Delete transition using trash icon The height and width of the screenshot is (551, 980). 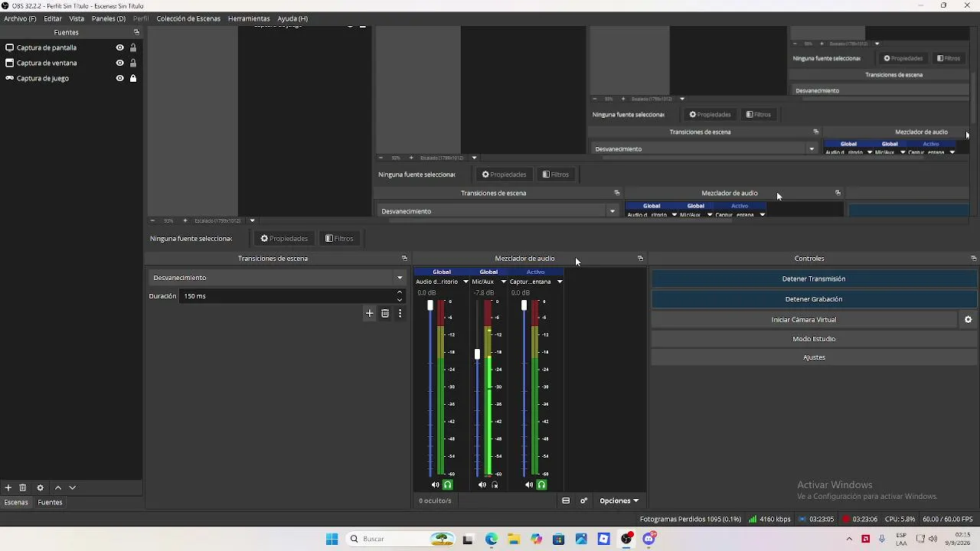pyautogui.click(x=385, y=313)
